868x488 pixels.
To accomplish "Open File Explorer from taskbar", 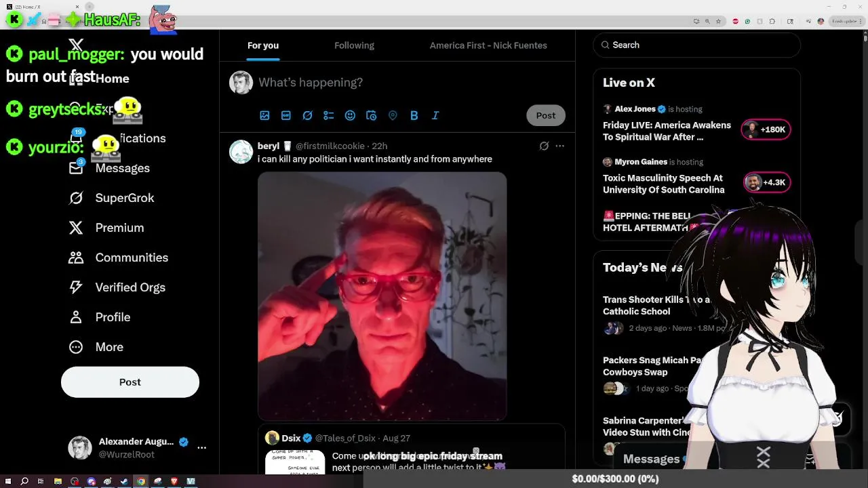I will tap(58, 481).
